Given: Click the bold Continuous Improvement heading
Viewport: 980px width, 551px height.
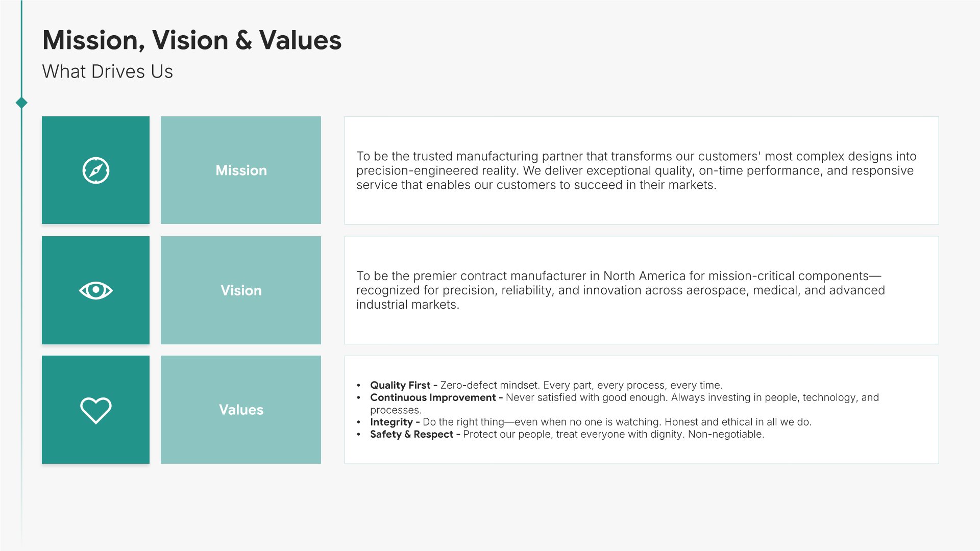Looking at the screenshot, I should pos(433,397).
